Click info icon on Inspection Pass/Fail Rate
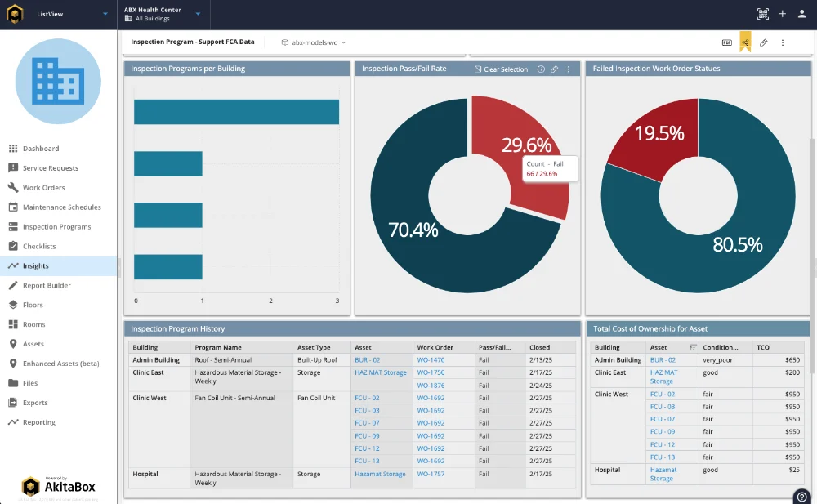 (541, 69)
